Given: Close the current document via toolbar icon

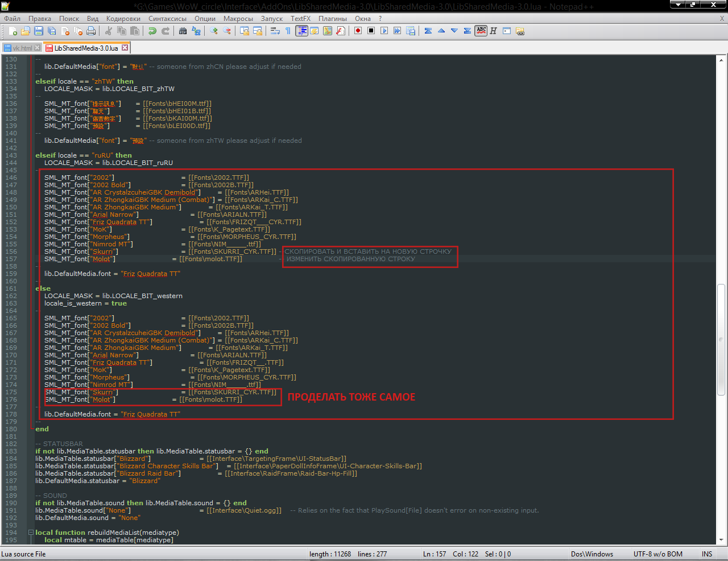Looking at the screenshot, I should [65, 31].
